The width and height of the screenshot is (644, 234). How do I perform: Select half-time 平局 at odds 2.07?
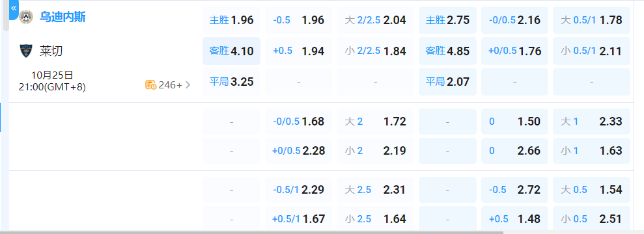447,81
